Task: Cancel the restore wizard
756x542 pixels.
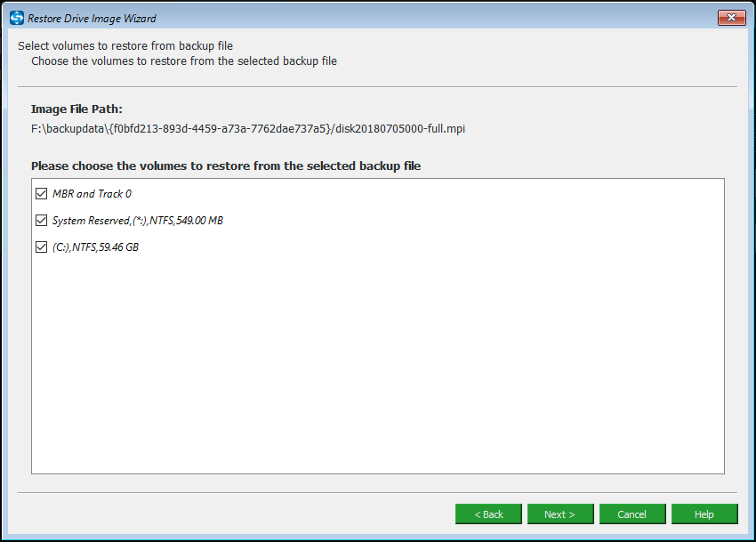Action: (632, 514)
